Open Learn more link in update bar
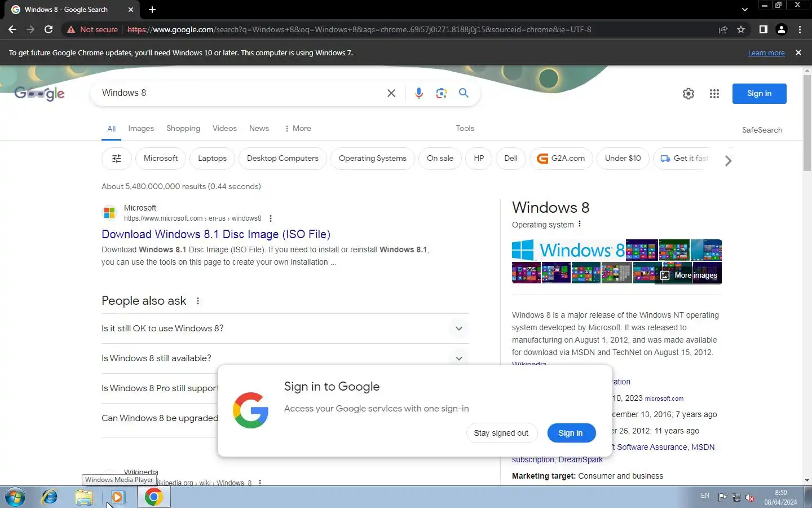Image resolution: width=812 pixels, height=508 pixels. pyautogui.click(x=766, y=53)
